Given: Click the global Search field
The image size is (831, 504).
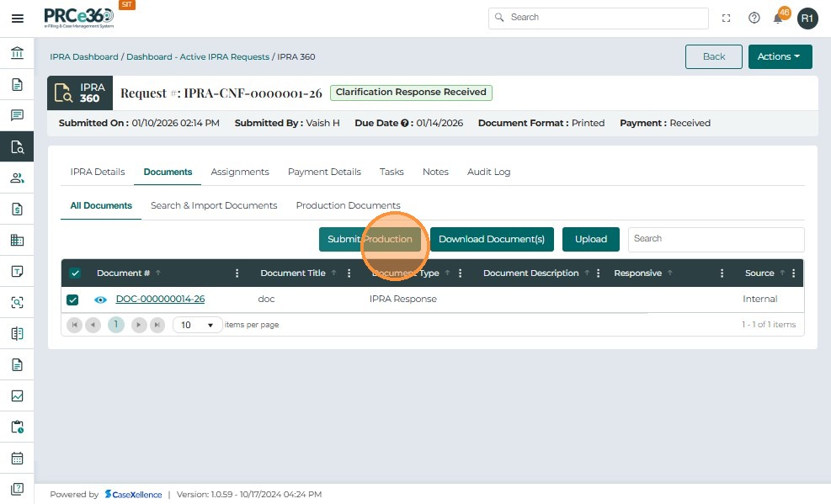Looking at the screenshot, I should pos(599,18).
